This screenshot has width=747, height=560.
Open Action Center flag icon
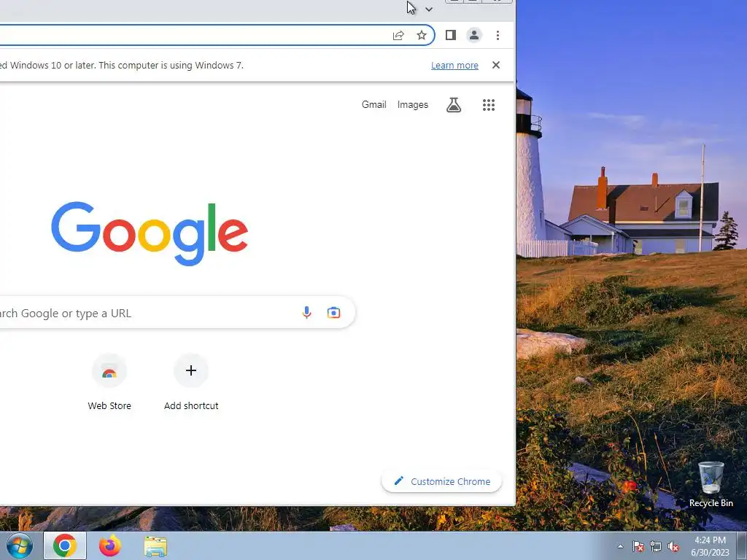[x=638, y=546]
